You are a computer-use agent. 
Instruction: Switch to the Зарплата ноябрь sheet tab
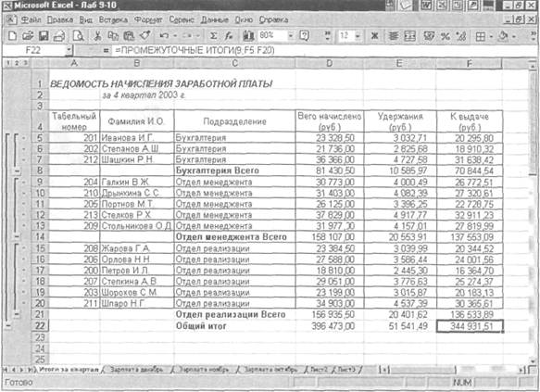(x=204, y=370)
